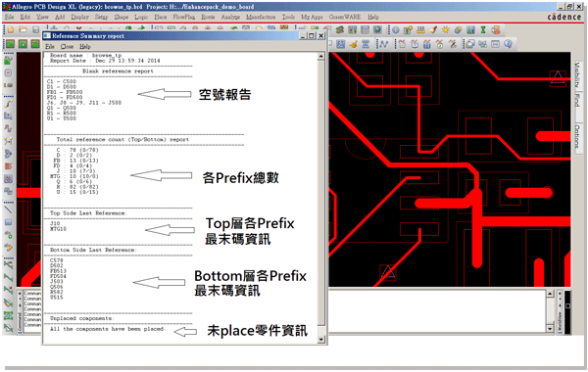This screenshot has height=372, width=588.
Task: Open the Find side tab
Action: tap(577, 100)
